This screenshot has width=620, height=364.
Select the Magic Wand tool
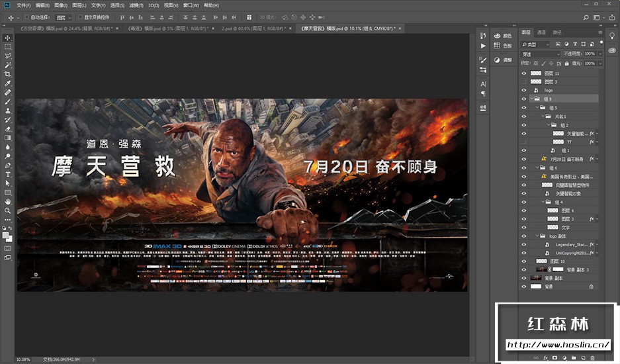[x=7, y=66]
